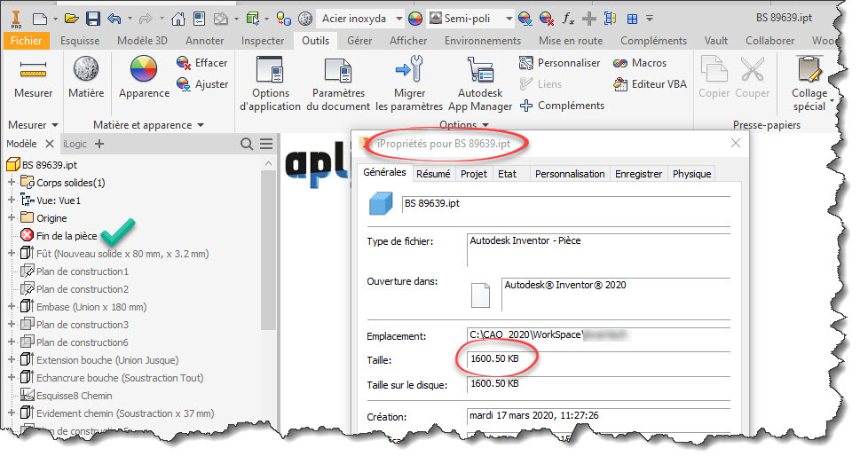
Task: Click Migrer les paramètres icon
Action: 409,72
